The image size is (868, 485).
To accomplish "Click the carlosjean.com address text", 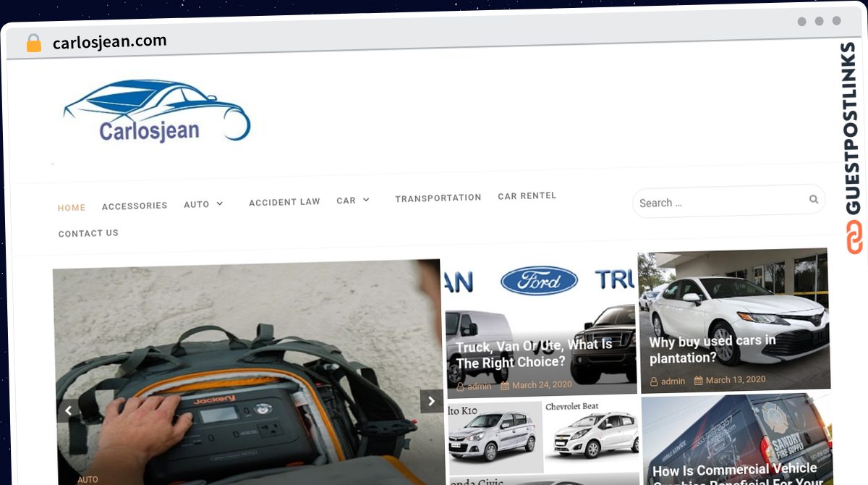I will pyautogui.click(x=110, y=42).
